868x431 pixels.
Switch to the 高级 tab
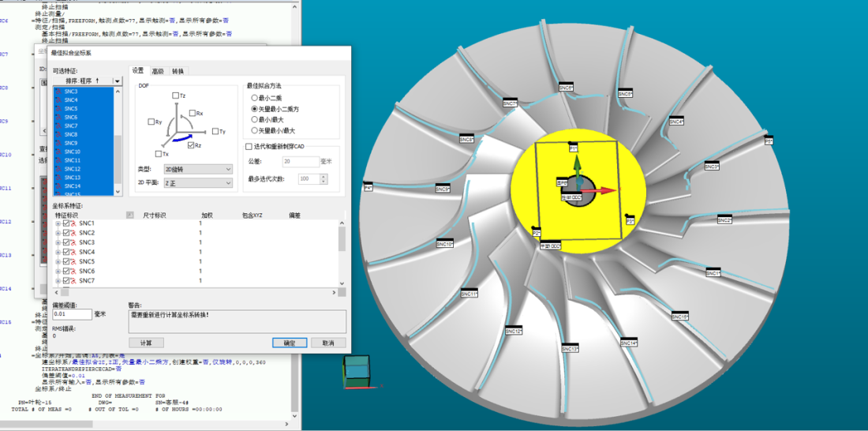pos(158,71)
